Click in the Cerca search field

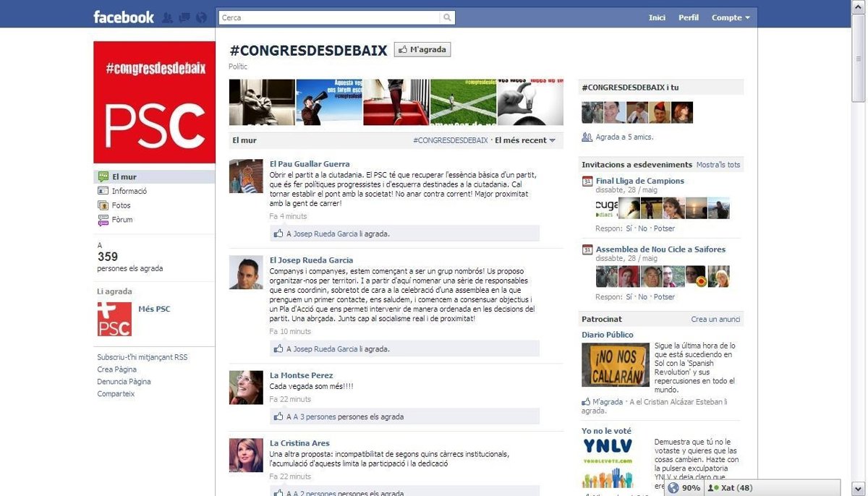[329, 17]
